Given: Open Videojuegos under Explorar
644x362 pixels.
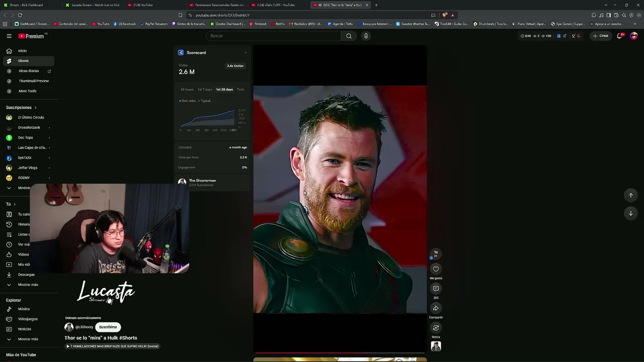Looking at the screenshot, I should (x=29, y=319).
